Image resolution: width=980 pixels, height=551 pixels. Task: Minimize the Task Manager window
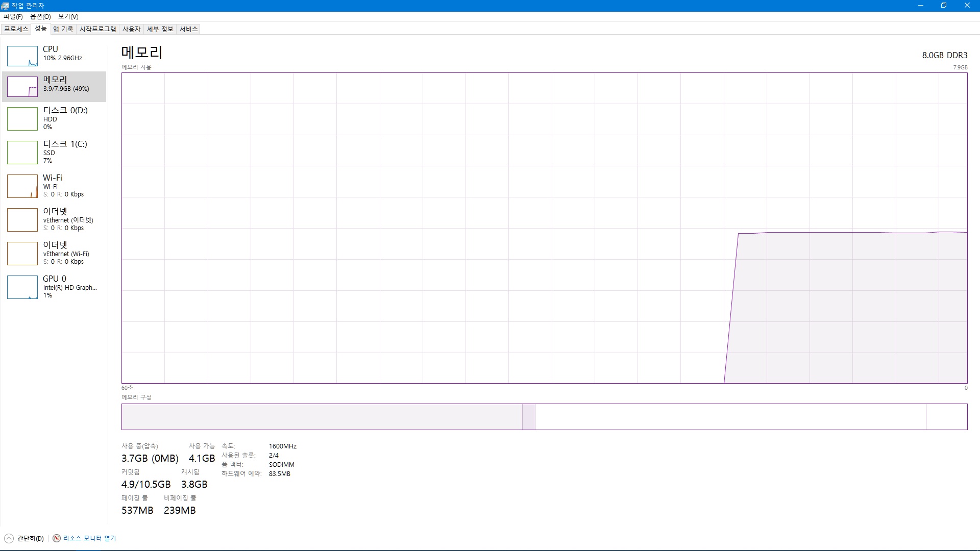[921, 6]
